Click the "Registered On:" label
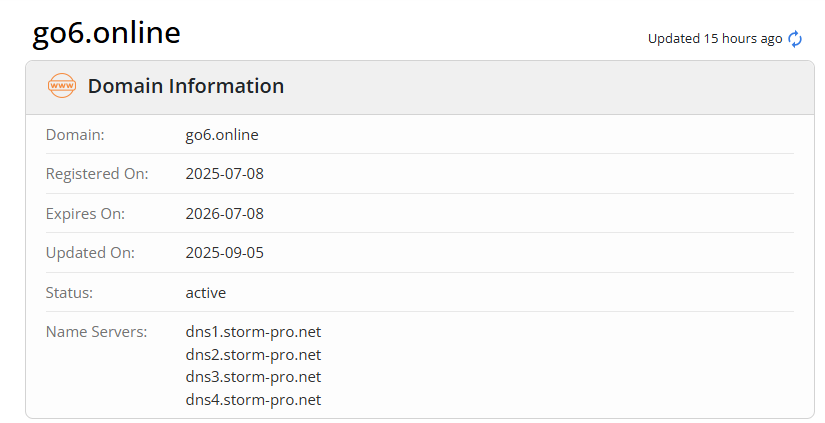825x423 pixels. point(97,174)
